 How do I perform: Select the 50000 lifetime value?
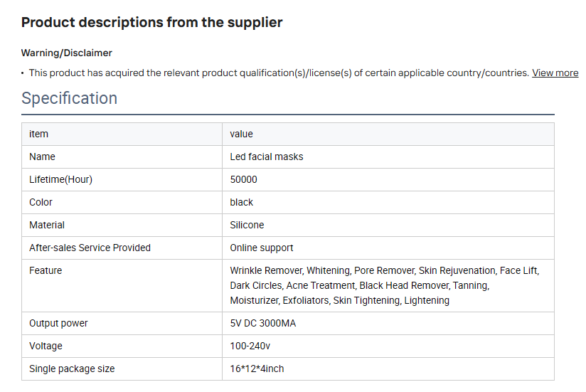[243, 179]
